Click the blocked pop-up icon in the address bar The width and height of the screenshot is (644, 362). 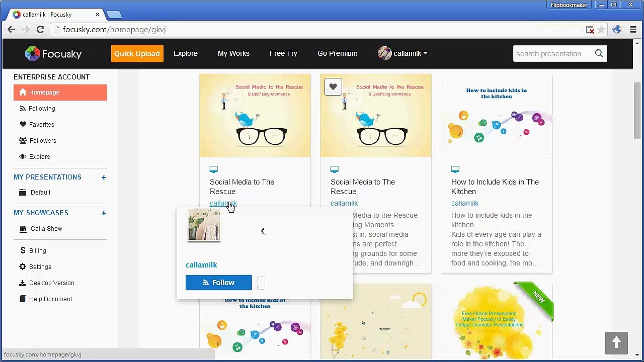(x=590, y=30)
